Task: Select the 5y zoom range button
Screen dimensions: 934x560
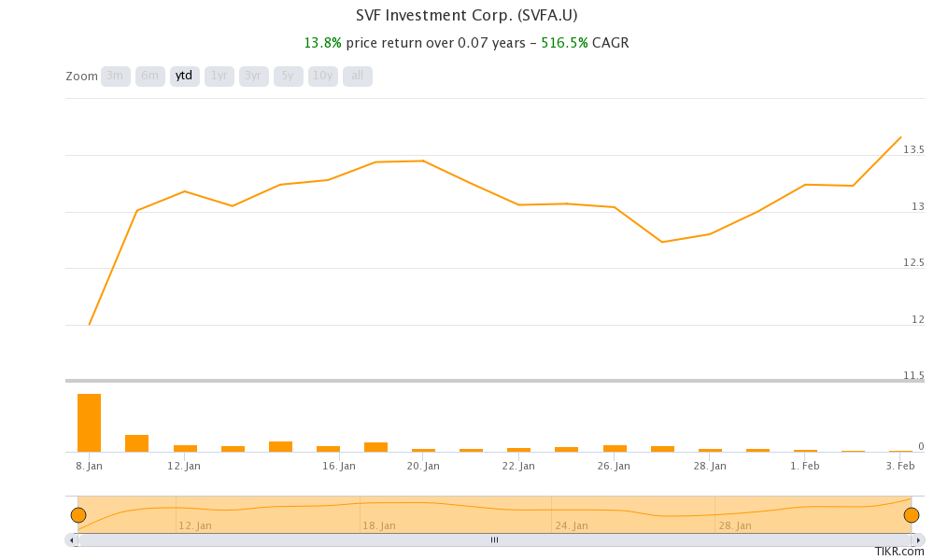Action: (289, 77)
